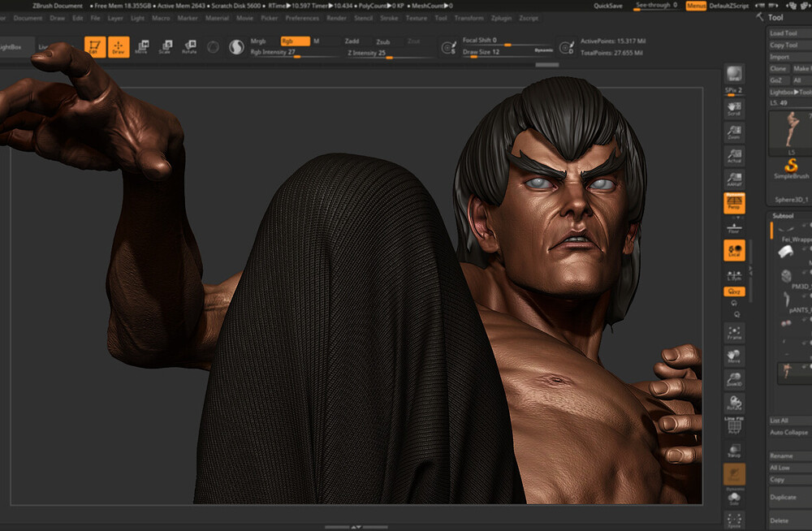Expand the Subtool palette section
The width and height of the screenshot is (812, 531).
pos(783,215)
